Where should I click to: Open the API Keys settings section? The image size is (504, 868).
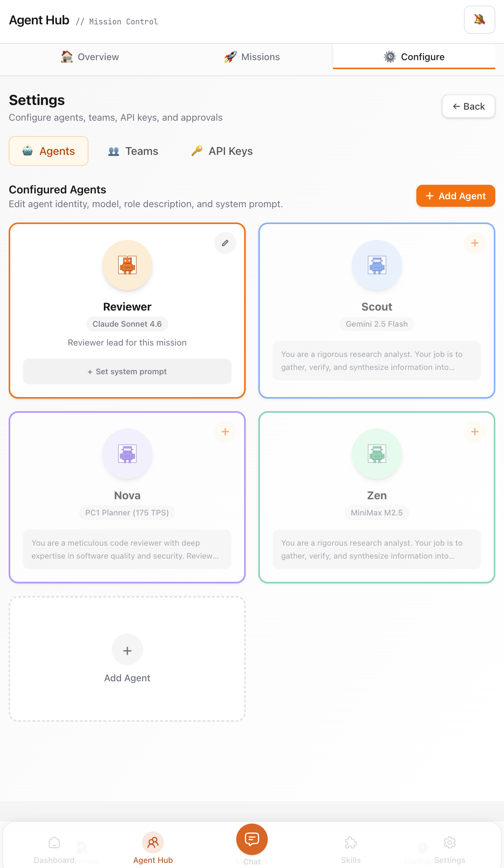point(222,151)
